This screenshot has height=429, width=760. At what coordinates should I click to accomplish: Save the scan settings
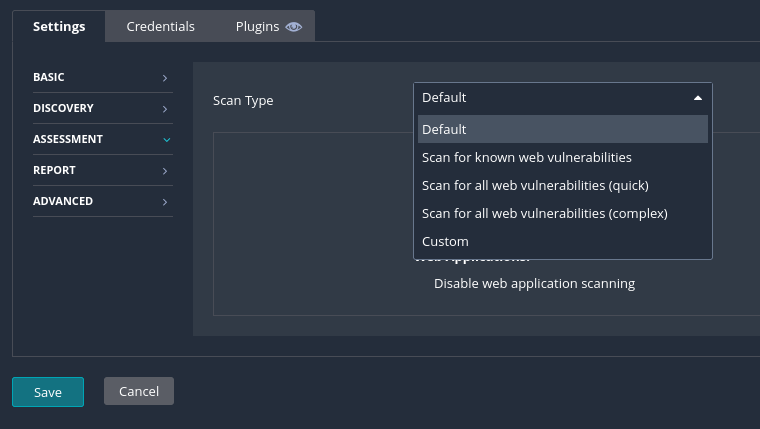(48, 392)
